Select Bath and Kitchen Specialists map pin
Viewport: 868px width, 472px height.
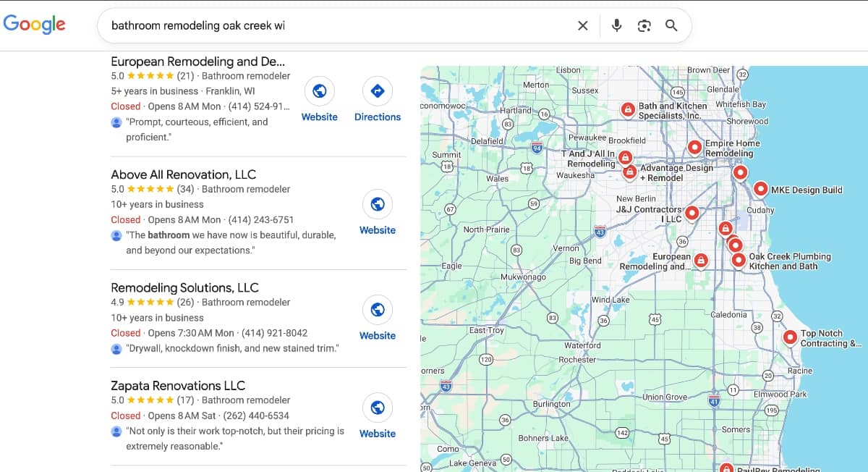(628, 109)
